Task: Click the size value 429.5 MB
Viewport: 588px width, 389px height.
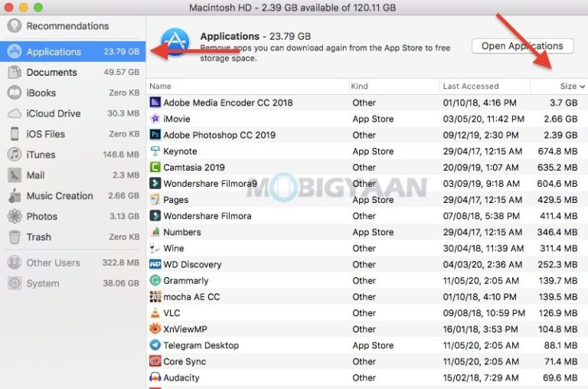Action: [557, 200]
